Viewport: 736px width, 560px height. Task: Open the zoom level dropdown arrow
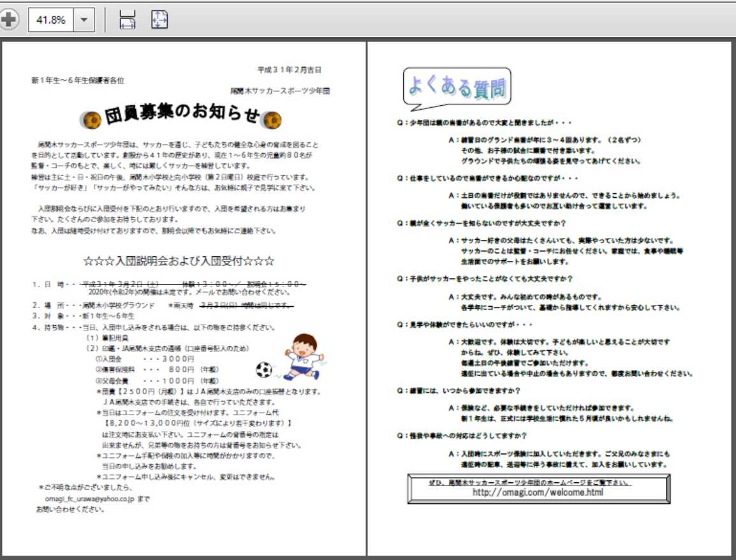tap(83, 20)
